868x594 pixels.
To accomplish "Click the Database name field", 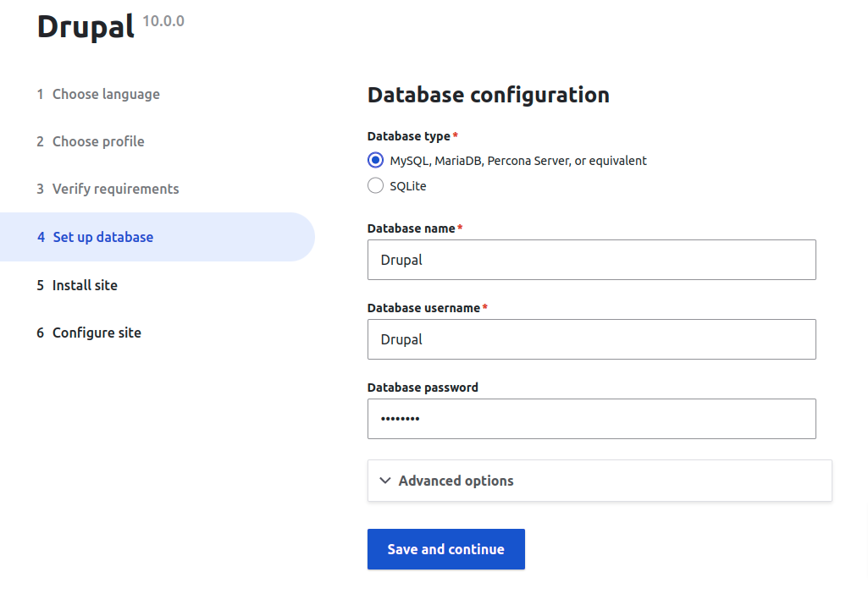I will [x=591, y=260].
